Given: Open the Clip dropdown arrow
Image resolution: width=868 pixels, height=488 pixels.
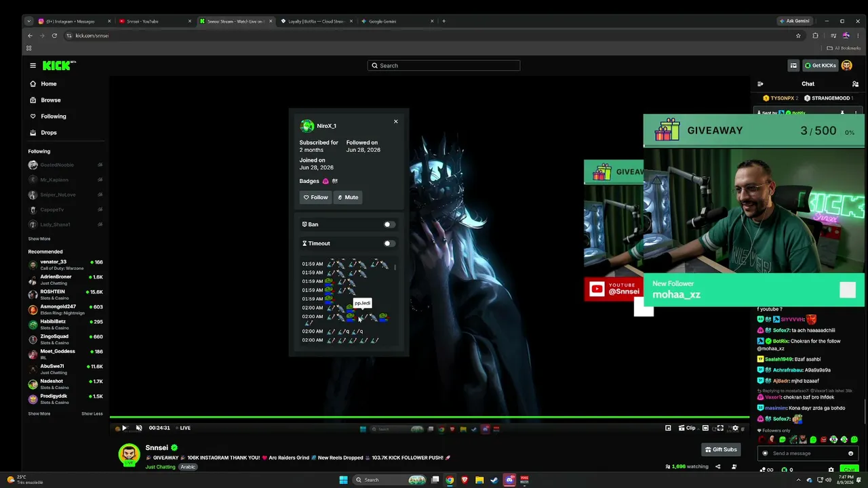Looking at the screenshot, I should (698, 428).
